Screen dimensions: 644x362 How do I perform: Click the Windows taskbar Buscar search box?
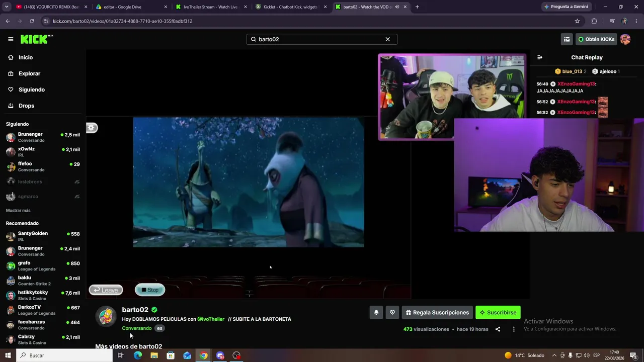tap(64, 355)
